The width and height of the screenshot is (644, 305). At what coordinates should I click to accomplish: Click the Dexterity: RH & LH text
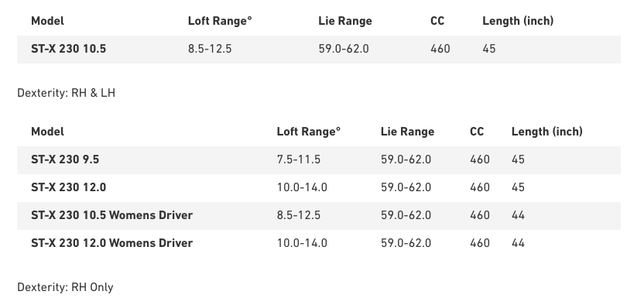pyautogui.click(x=66, y=93)
